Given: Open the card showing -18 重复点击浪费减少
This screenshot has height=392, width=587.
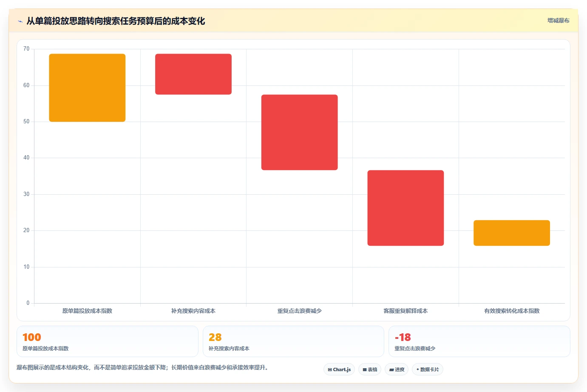Looking at the screenshot, I should (479, 341).
